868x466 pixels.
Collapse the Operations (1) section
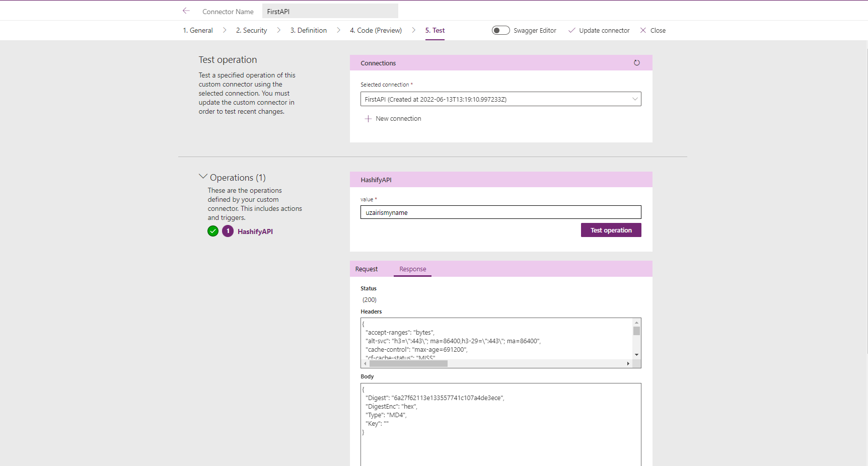[203, 177]
